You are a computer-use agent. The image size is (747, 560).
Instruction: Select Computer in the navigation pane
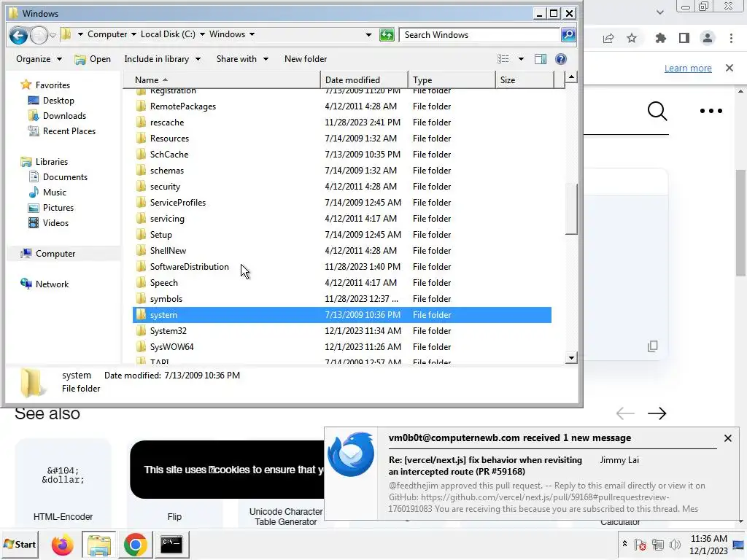point(55,253)
